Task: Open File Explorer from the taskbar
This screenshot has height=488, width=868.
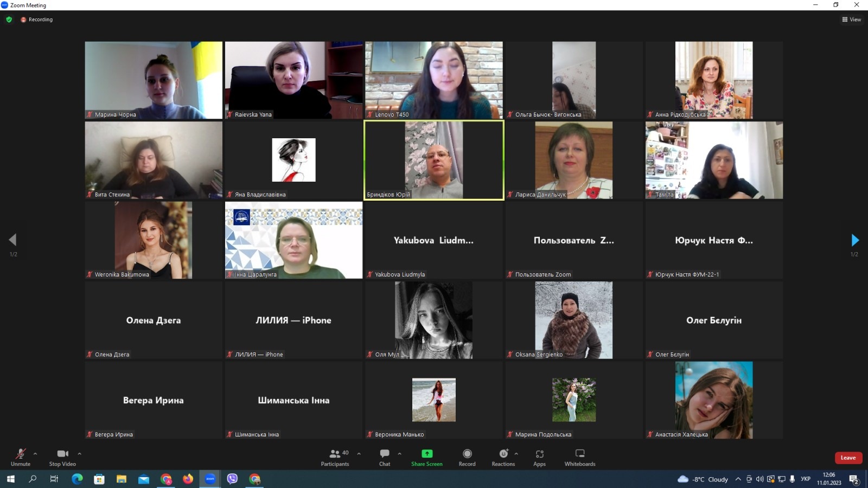Action: 122,479
